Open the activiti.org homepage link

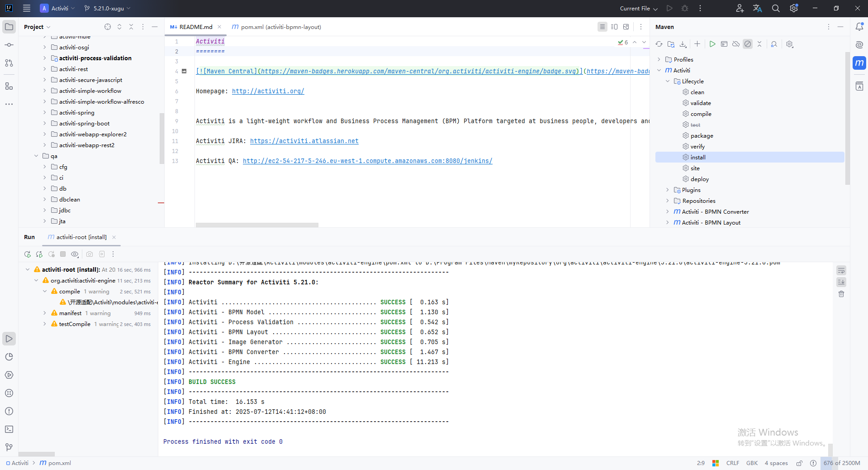268,91
